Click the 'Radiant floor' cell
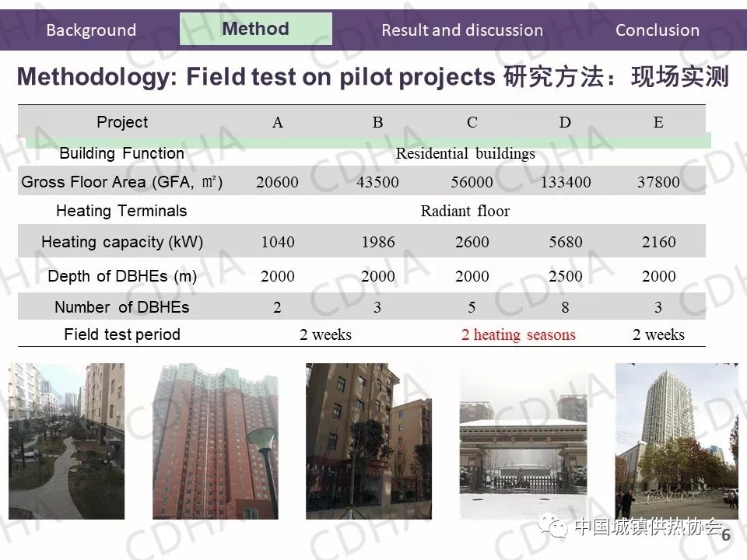Image resolution: width=747 pixels, height=560 pixels. [x=465, y=211]
